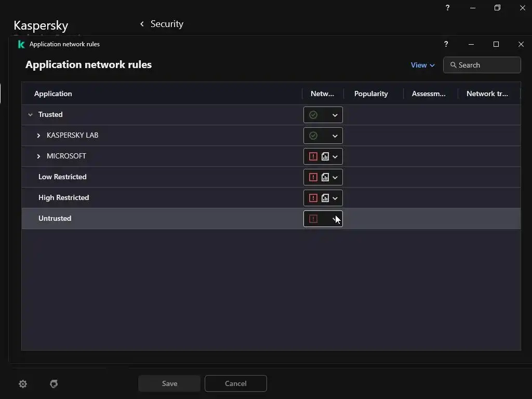Click the search magnifier icon
Screen dimensions: 532x399
[x=453, y=65]
